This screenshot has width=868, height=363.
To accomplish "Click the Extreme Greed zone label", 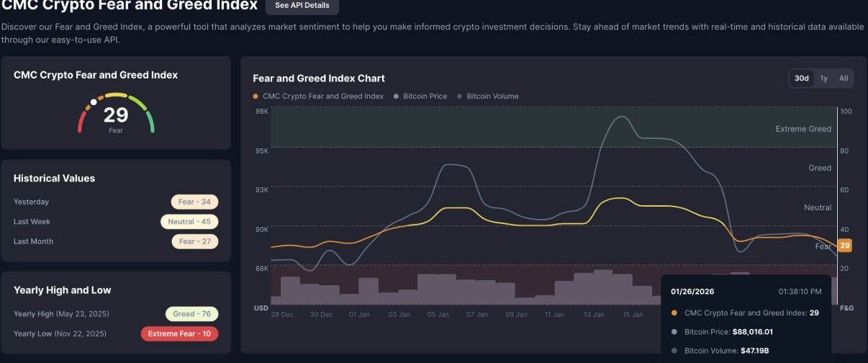I will click(803, 129).
